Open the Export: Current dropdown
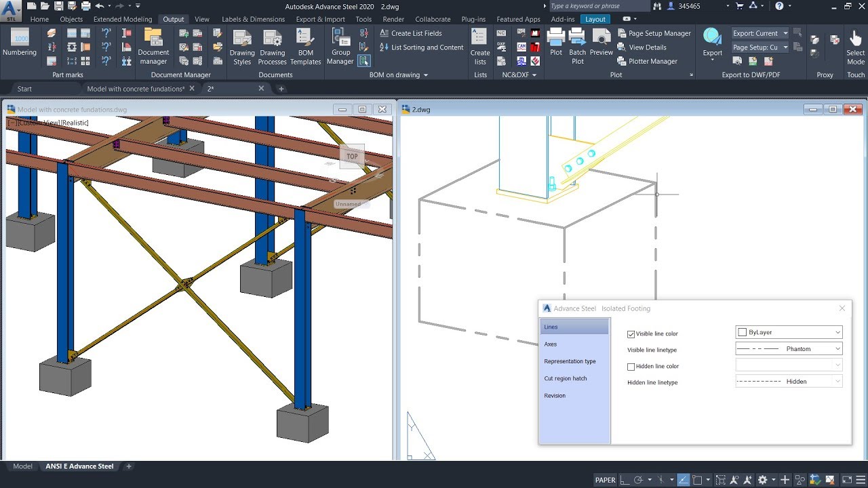 pyautogui.click(x=760, y=33)
